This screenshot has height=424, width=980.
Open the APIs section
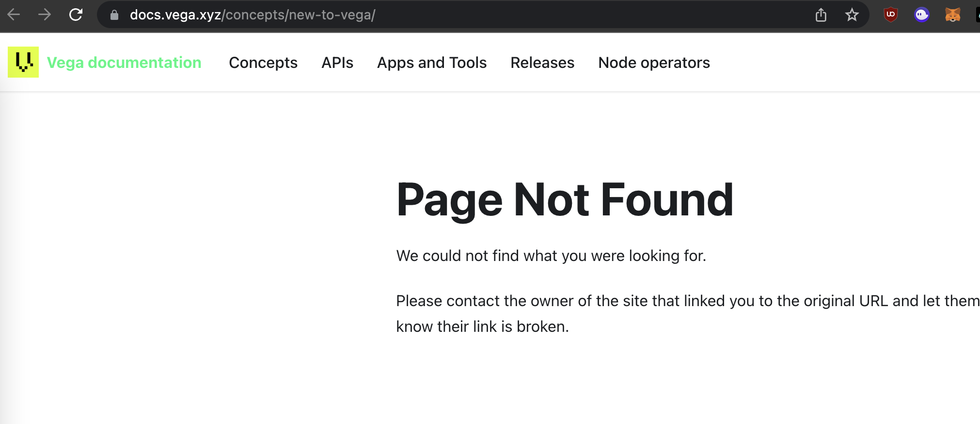coord(337,63)
